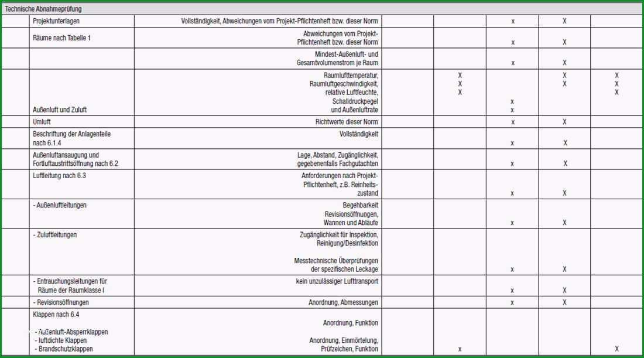Click 'kein unzulässiger Lufttransport' description
Screen dimensions: 644x358
[337, 281]
